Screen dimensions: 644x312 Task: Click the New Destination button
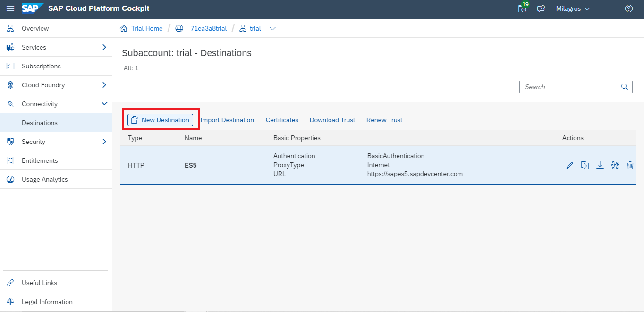[x=161, y=120]
